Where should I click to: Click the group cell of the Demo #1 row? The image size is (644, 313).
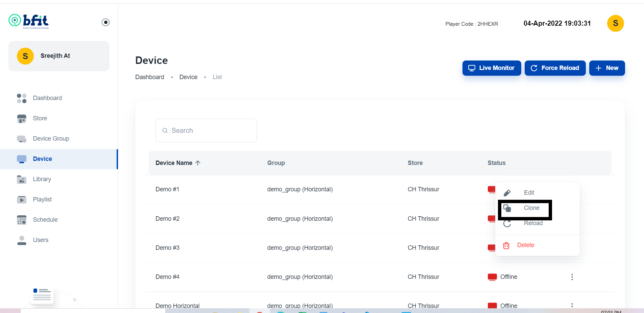coord(300,189)
